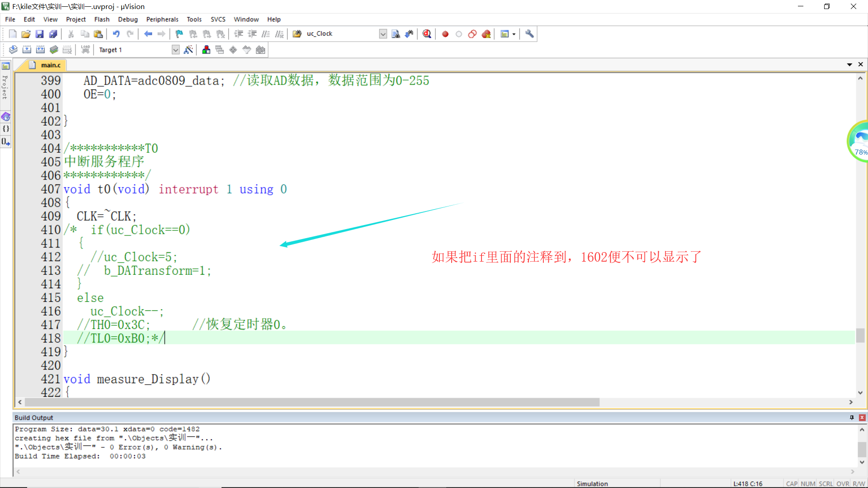The image size is (868, 488).
Task: Open the editor window list dropdown arrow
Action: [849, 65]
